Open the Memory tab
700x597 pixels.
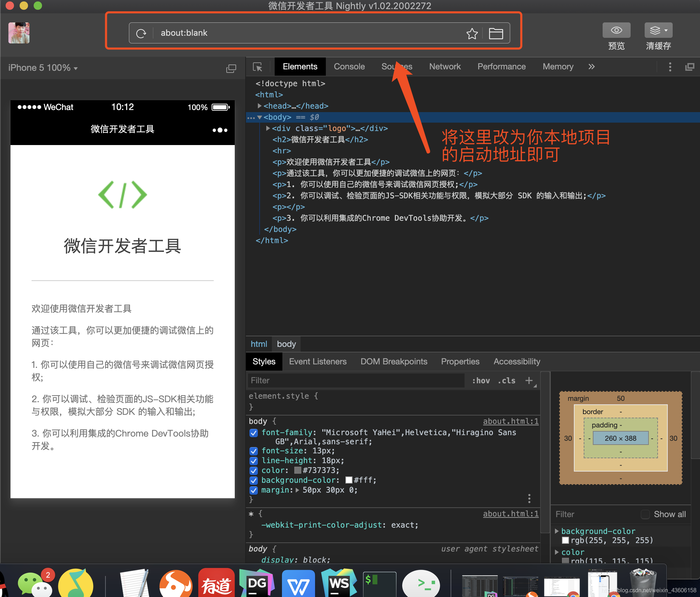point(558,67)
